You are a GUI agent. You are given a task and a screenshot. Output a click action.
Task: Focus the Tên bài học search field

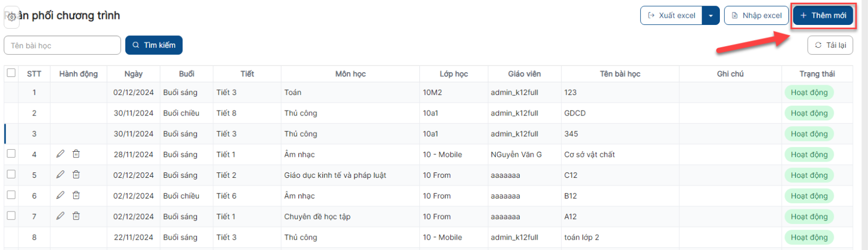click(x=62, y=46)
